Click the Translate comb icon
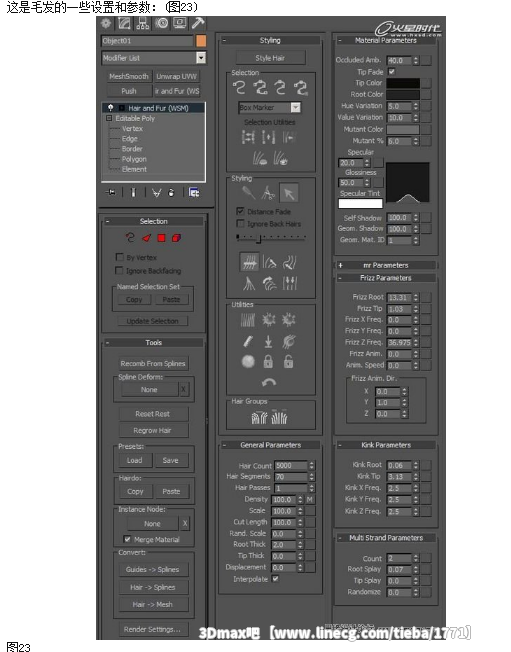 [249, 262]
